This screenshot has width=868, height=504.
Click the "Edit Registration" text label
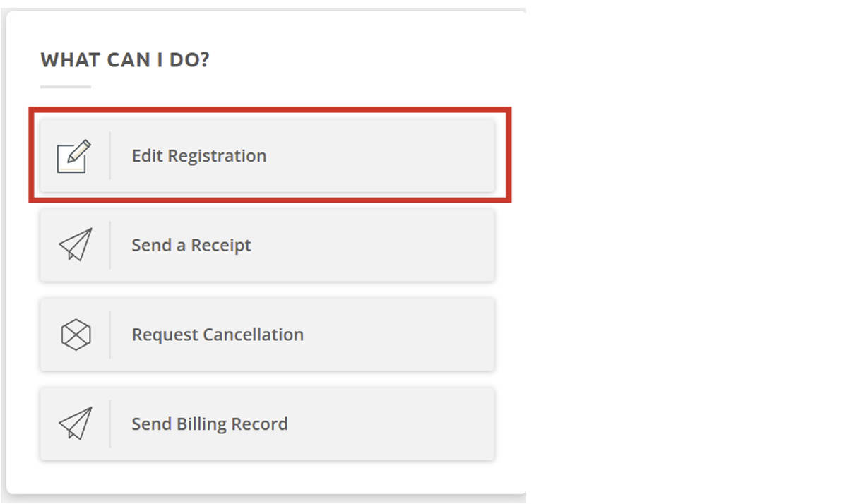(199, 156)
